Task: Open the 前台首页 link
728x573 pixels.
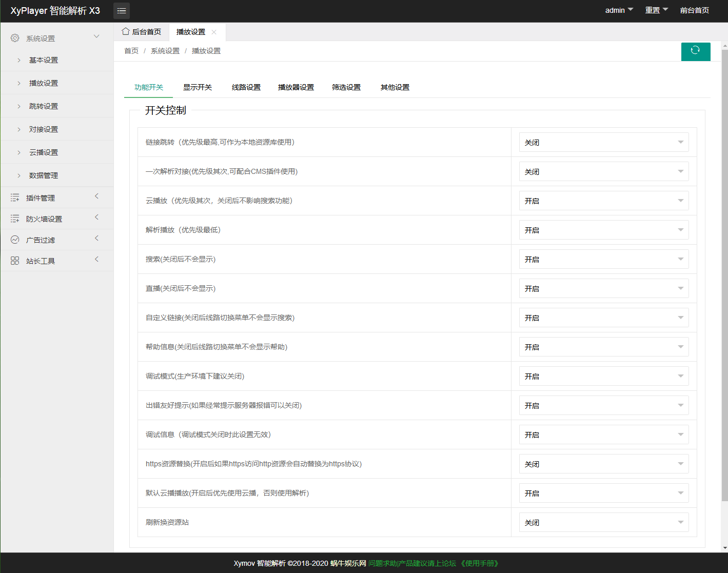Action: 694,10
